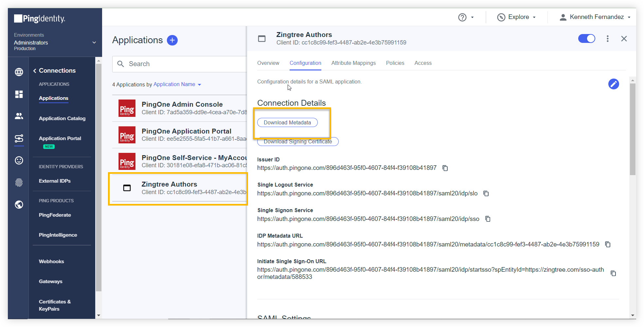
Task: Go back using Connections chevron
Action: 35,71
